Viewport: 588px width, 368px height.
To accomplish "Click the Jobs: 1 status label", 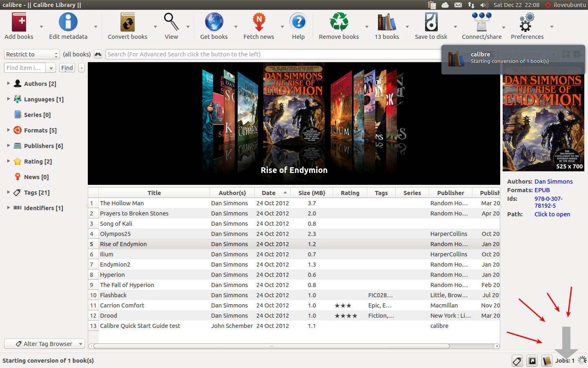I will (x=565, y=361).
